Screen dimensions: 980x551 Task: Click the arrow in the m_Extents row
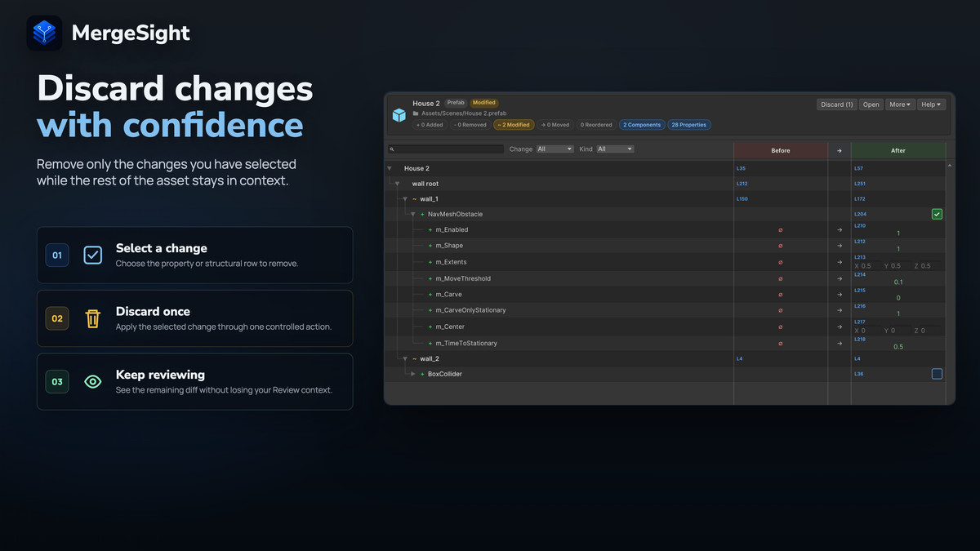(840, 262)
